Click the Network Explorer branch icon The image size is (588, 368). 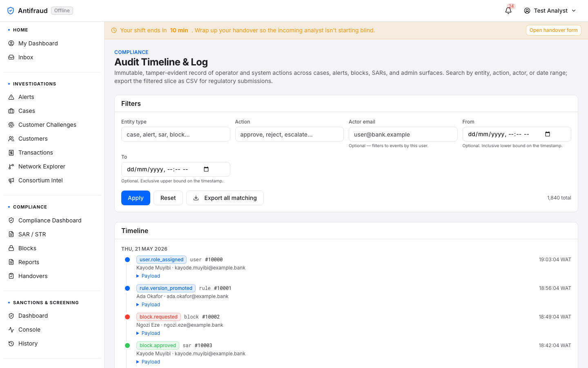(x=11, y=166)
